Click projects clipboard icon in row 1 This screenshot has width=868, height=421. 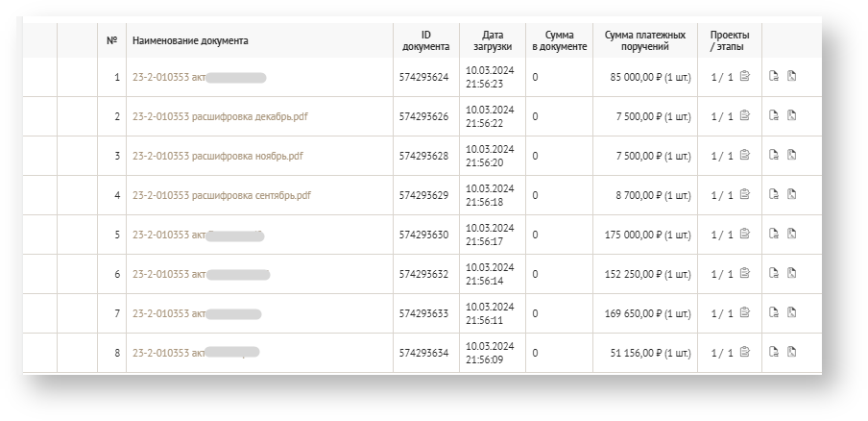(744, 77)
